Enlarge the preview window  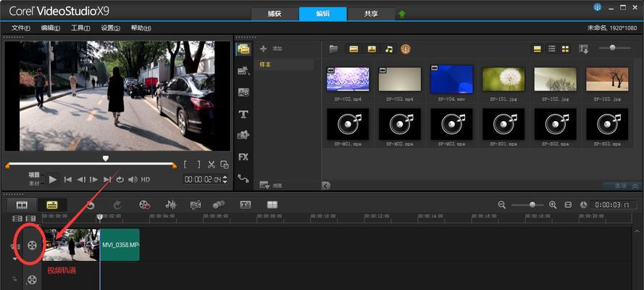225,165
